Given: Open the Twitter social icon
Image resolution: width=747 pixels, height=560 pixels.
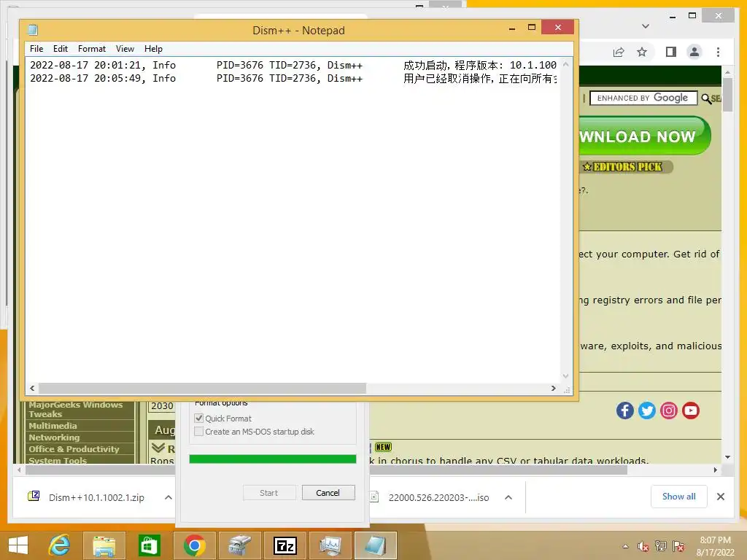Looking at the screenshot, I should [x=647, y=411].
